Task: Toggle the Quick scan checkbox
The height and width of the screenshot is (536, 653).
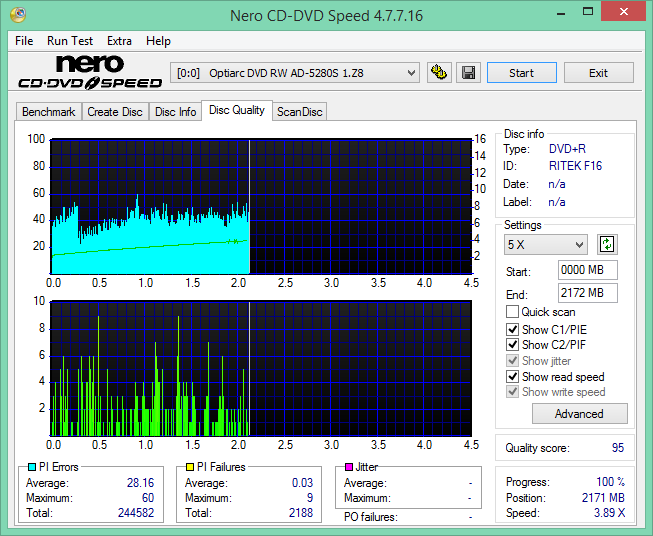Action: point(512,312)
